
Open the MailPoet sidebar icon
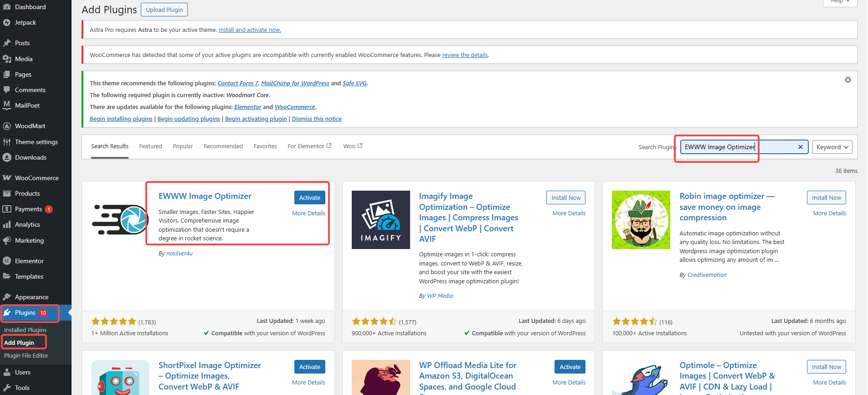tap(7, 105)
